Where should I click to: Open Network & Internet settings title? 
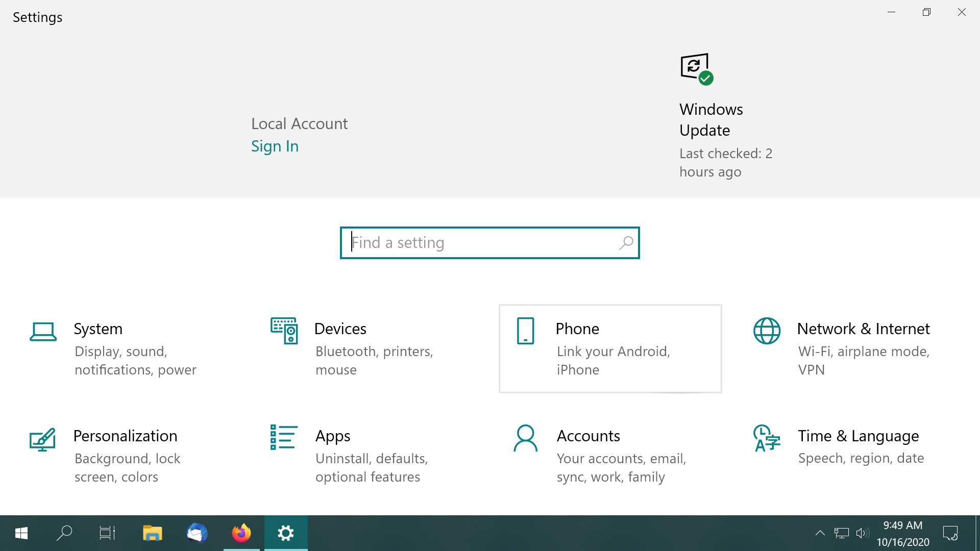pos(863,329)
